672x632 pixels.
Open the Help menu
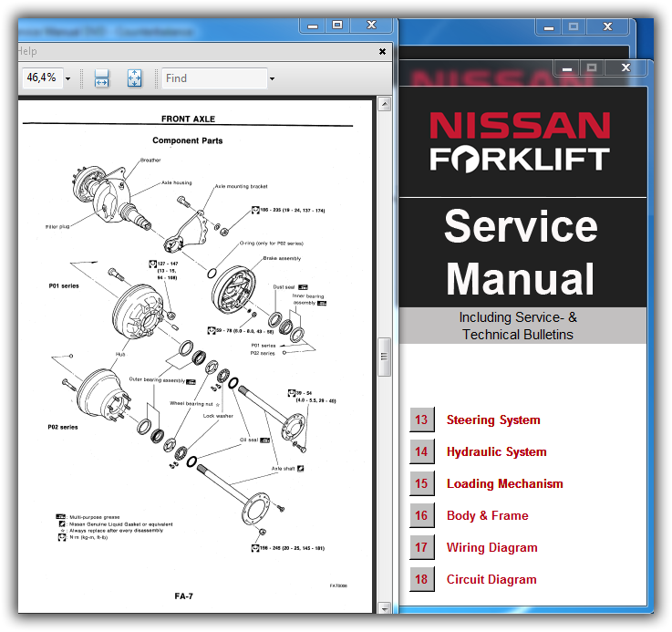point(27,51)
